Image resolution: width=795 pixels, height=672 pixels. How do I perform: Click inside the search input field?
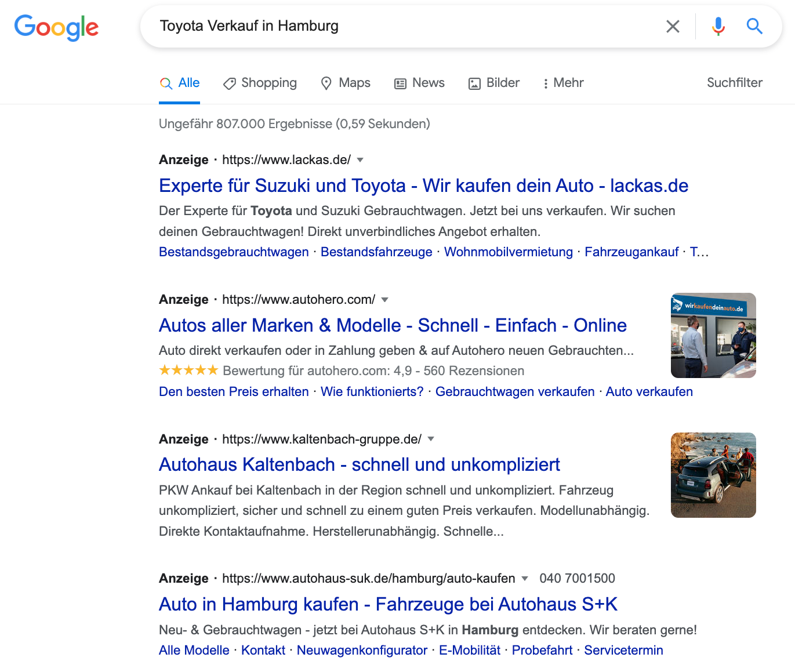tap(406, 26)
